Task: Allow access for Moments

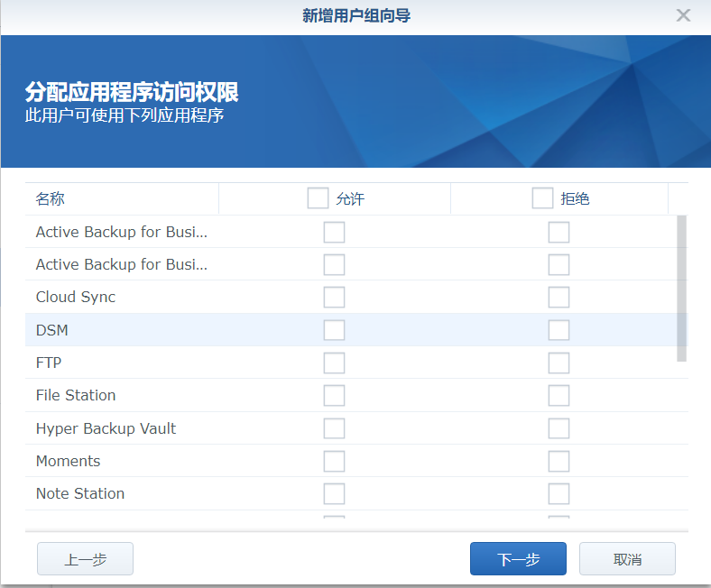Action: 334,461
